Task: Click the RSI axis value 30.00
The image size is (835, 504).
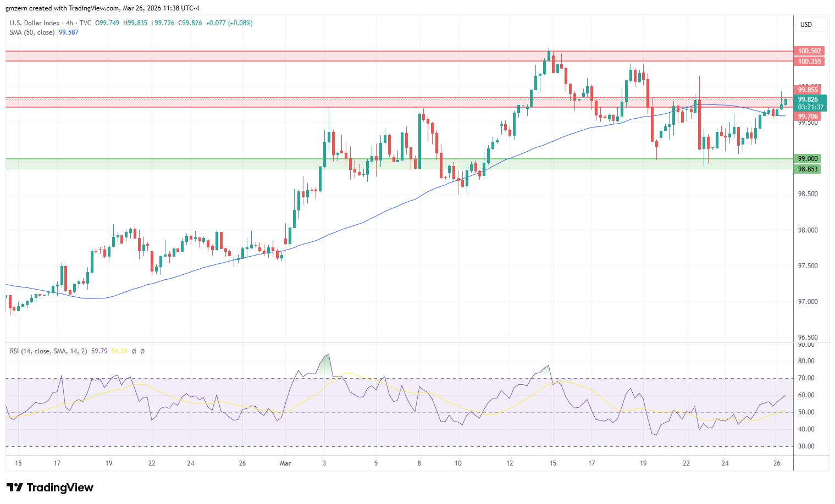Action: [806, 446]
